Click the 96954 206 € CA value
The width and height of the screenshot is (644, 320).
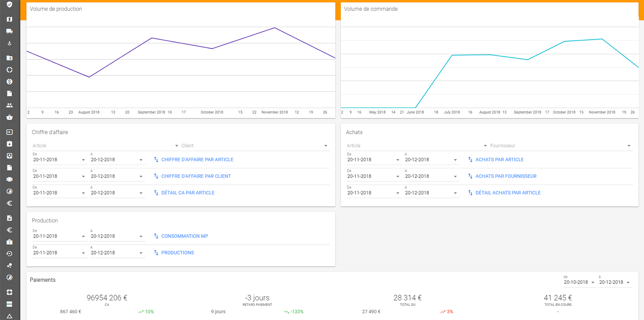pos(107,298)
